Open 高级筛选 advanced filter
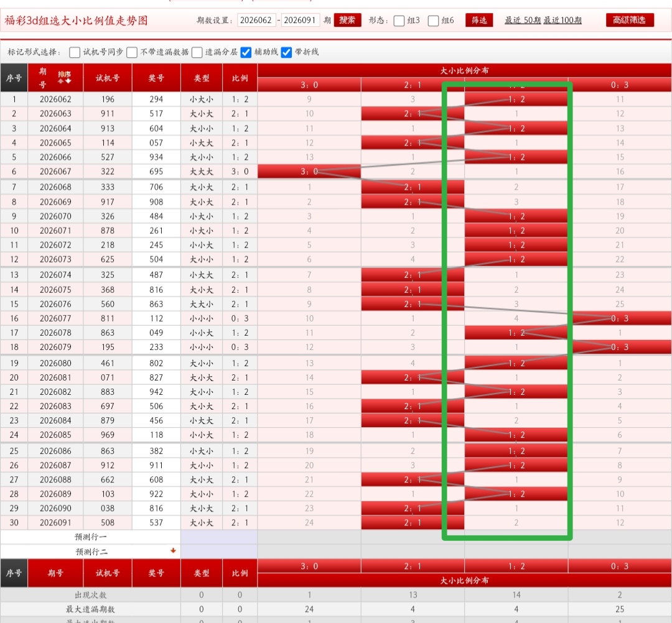This screenshot has width=672, height=623. [x=630, y=20]
